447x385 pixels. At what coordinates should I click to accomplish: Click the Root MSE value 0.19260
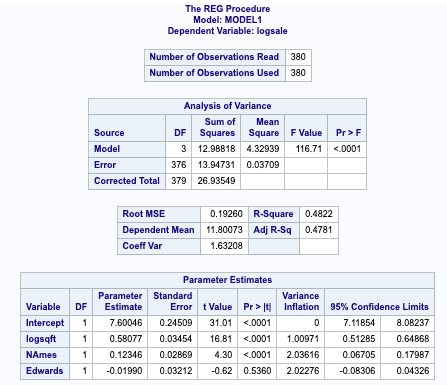point(226,214)
